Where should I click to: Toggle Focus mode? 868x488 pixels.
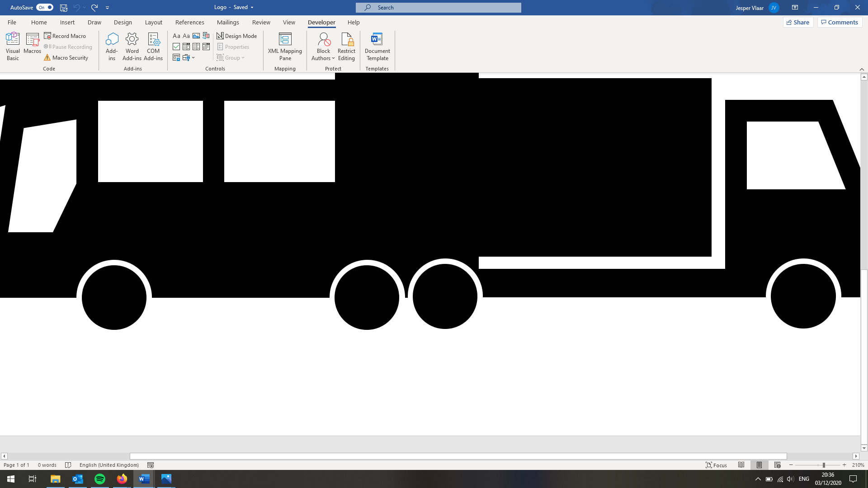(x=717, y=465)
